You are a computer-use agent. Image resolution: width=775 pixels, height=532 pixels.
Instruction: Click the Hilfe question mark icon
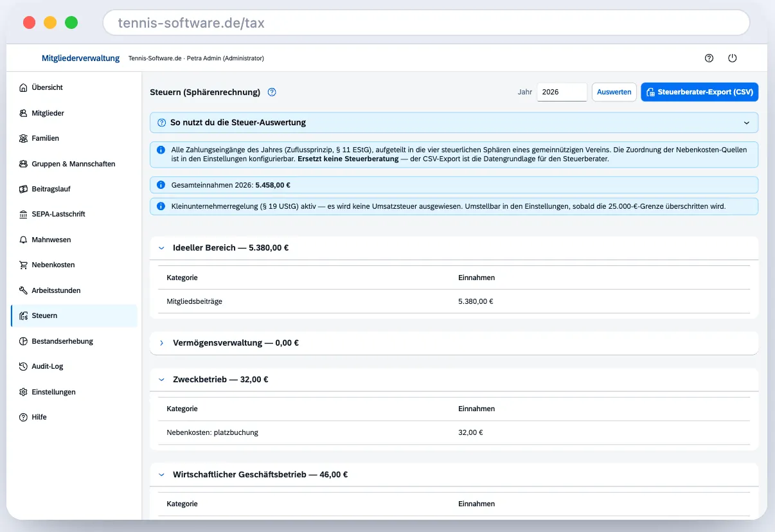[24, 417]
